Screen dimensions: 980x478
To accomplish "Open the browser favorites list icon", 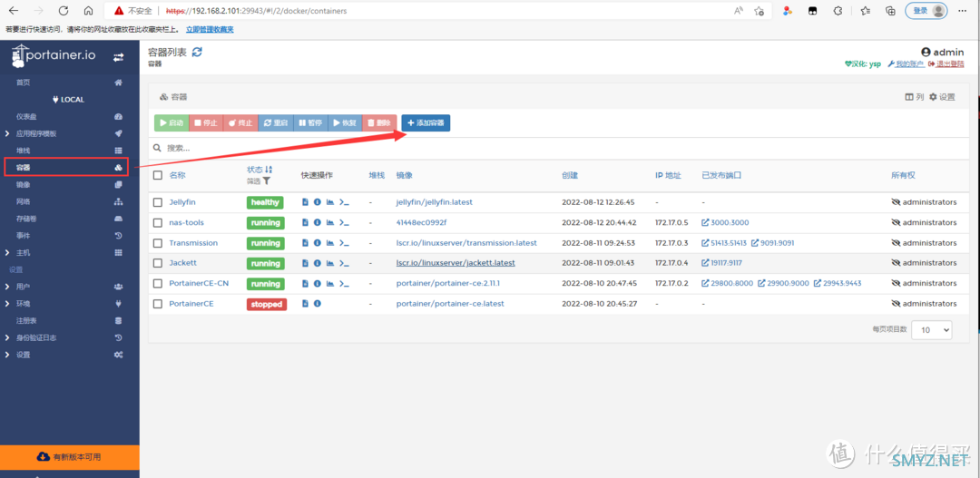I will (865, 11).
